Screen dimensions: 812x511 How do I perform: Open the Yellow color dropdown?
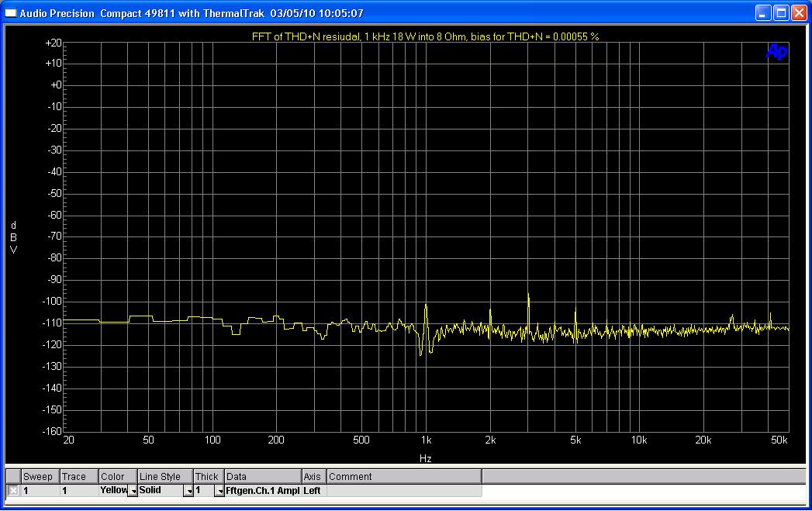click(x=133, y=491)
